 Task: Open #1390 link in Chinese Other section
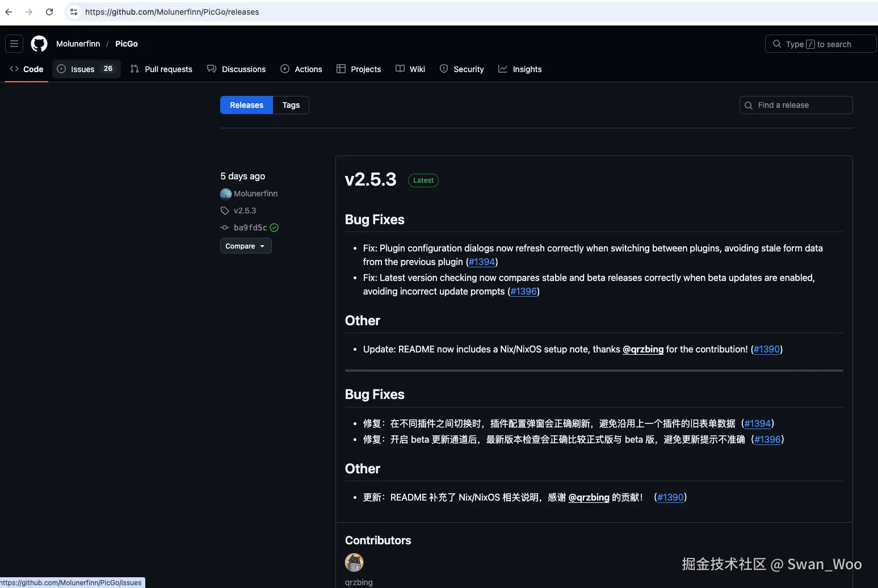(x=670, y=497)
